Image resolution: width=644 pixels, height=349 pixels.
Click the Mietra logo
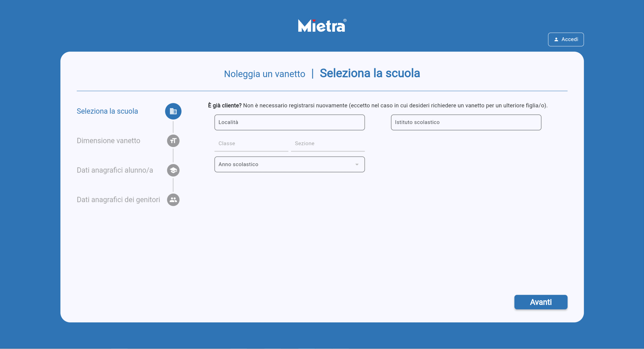[322, 26]
